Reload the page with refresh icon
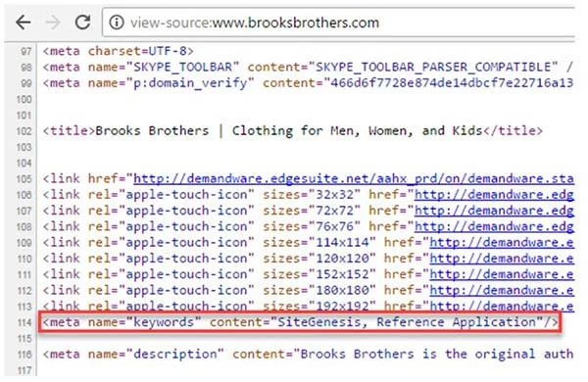588x382 pixels. tap(82, 23)
